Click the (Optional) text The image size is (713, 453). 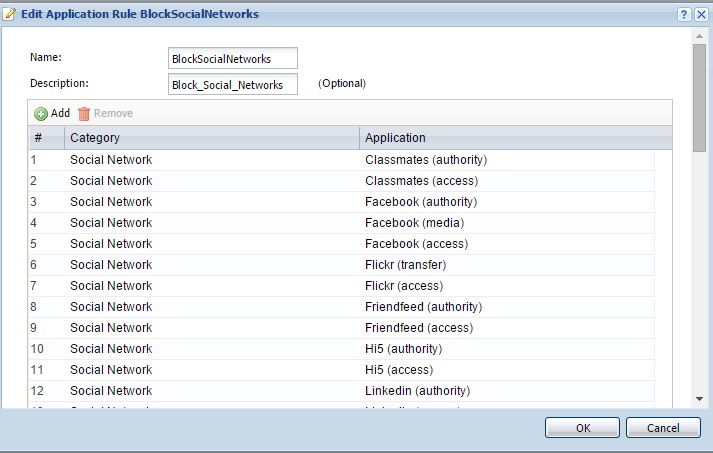click(x=342, y=83)
